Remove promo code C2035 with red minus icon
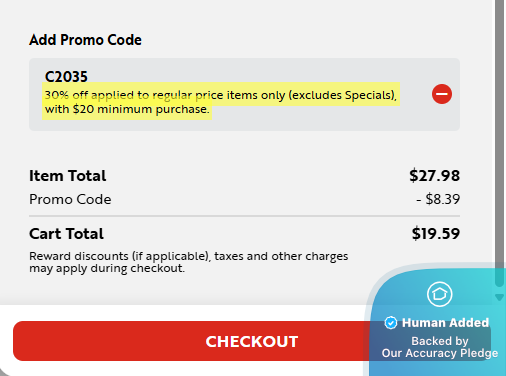Screen dimensions: 506x376 coord(442,94)
